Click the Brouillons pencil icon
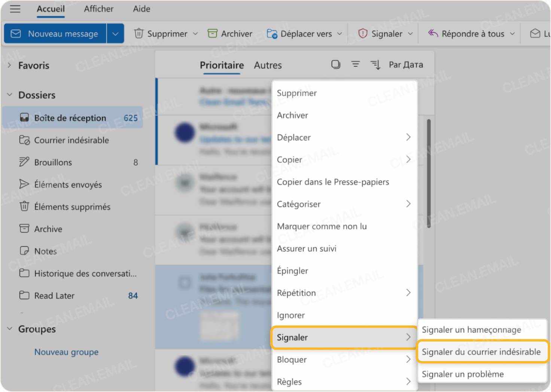The image size is (551, 392). 24,162
